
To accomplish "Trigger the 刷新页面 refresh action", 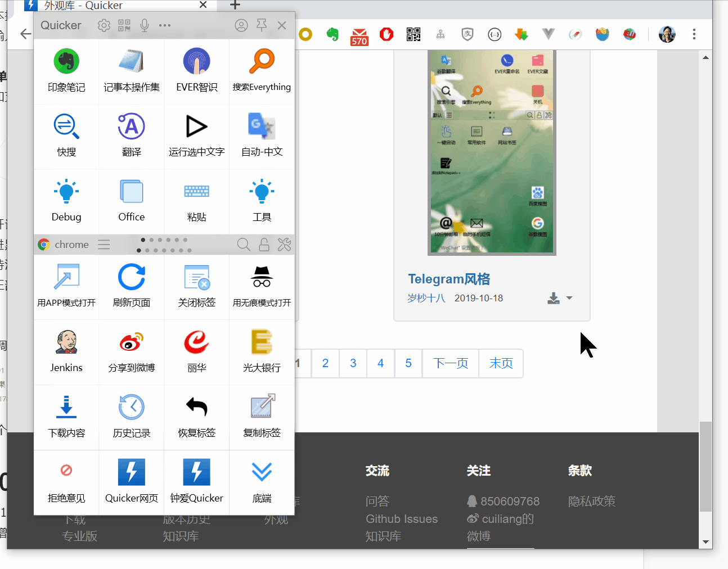I will [132, 287].
